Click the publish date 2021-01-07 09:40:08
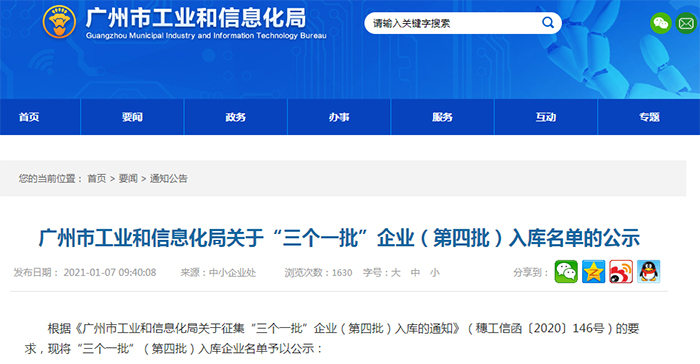700x364 pixels. tap(110, 272)
